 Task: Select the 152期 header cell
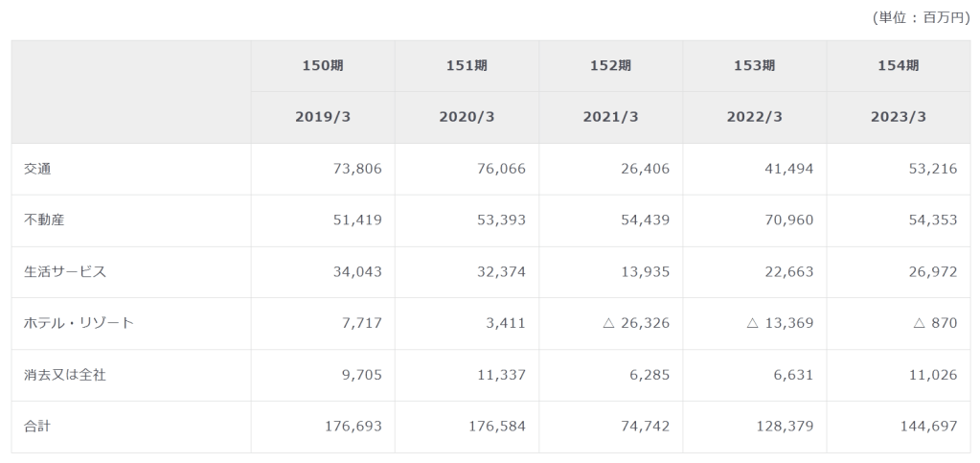(610, 66)
